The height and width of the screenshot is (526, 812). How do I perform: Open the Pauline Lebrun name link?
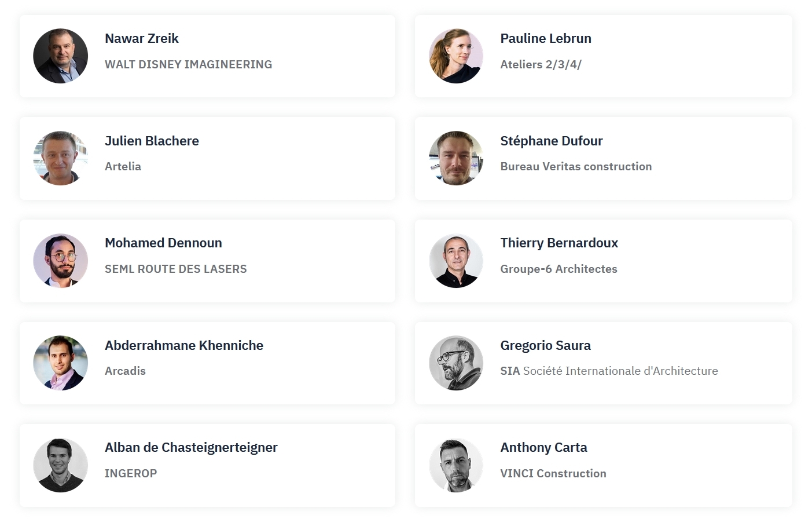[x=546, y=39]
